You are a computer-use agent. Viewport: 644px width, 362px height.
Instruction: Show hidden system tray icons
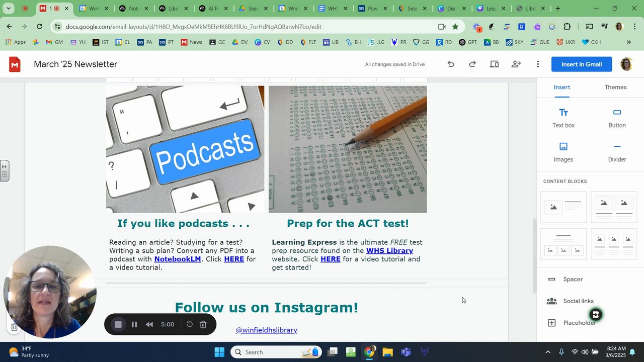(x=548, y=352)
